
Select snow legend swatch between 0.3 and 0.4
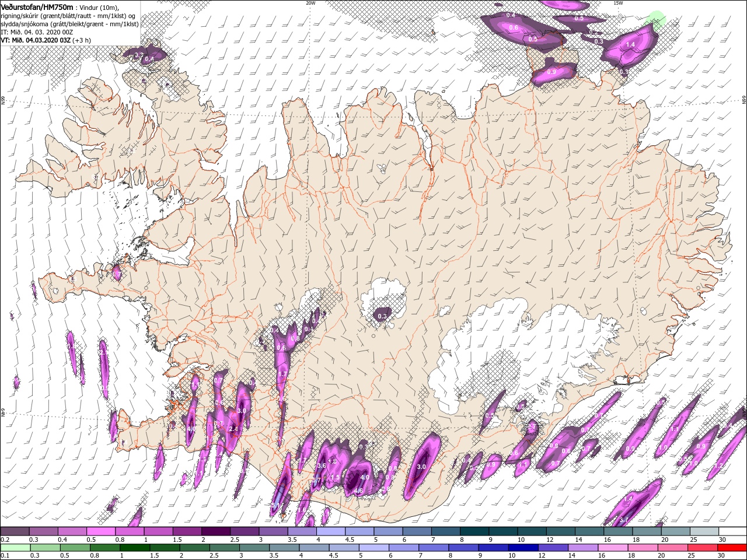coord(43,531)
